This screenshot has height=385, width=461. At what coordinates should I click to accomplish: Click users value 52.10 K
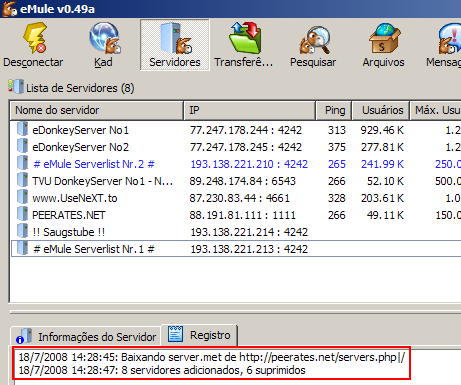point(385,181)
